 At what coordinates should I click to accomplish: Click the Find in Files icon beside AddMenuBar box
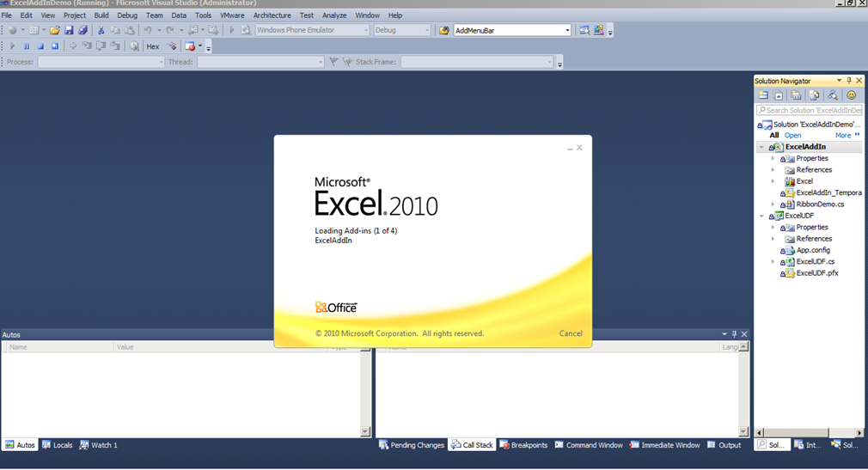(x=444, y=30)
